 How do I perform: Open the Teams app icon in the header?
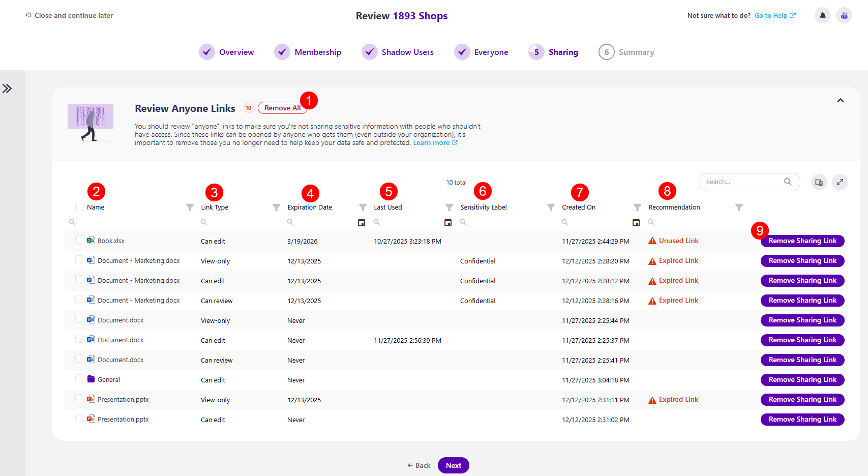coord(844,15)
